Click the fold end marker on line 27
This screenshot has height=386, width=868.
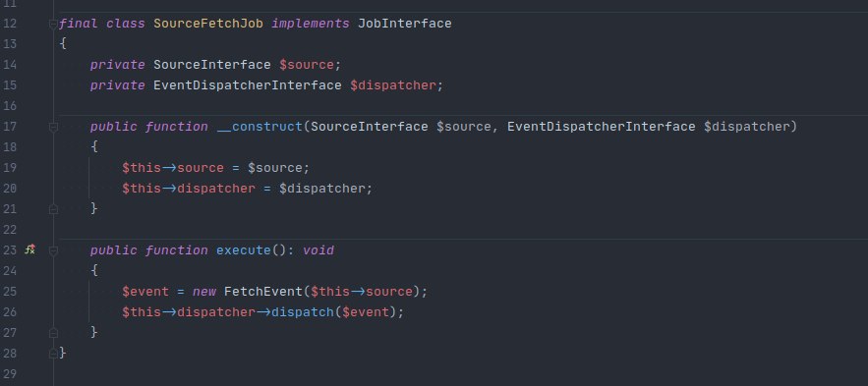point(53,332)
